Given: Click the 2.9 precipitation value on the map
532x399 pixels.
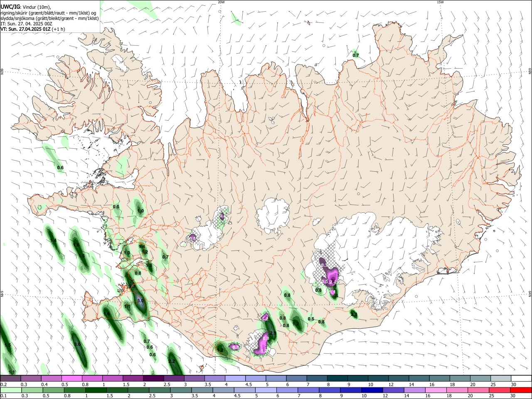Looking at the screenshot, I should point(273,333).
